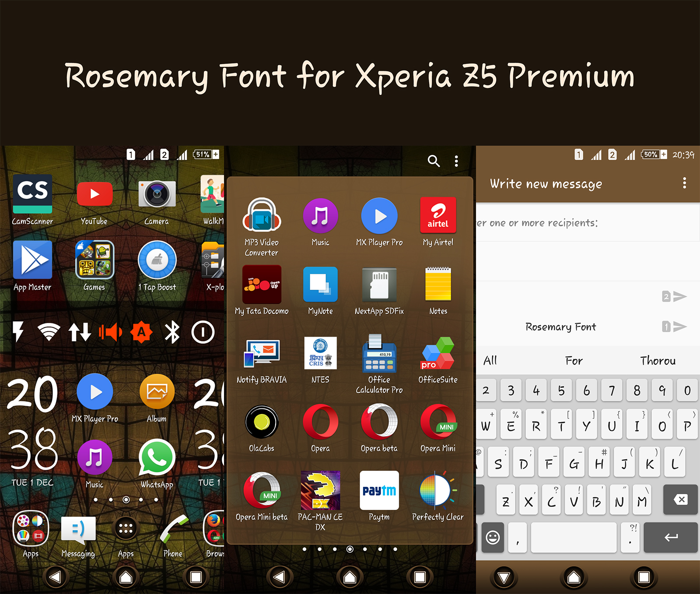Image resolution: width=700 pixels, height=594 pixels.
Task: Toggle mobile data arrows widget
Action: (x=80, y=332)
